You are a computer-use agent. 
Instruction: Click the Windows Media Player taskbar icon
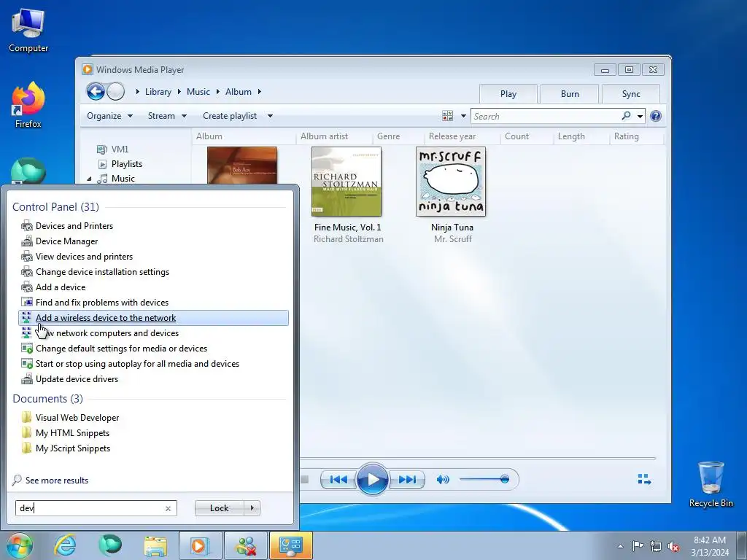pyautogui.click(x=199, y=545)
